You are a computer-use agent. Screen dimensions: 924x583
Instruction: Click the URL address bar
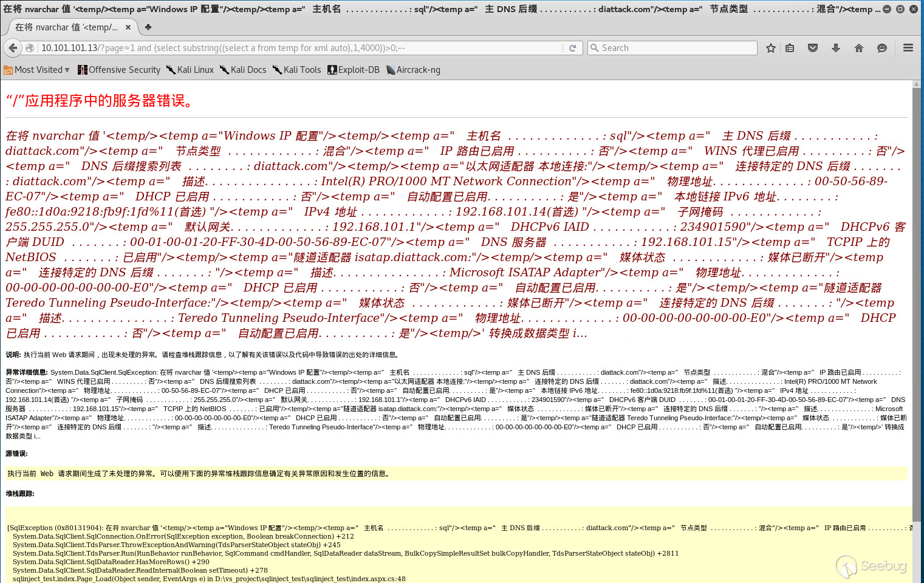tap(301, 48)
